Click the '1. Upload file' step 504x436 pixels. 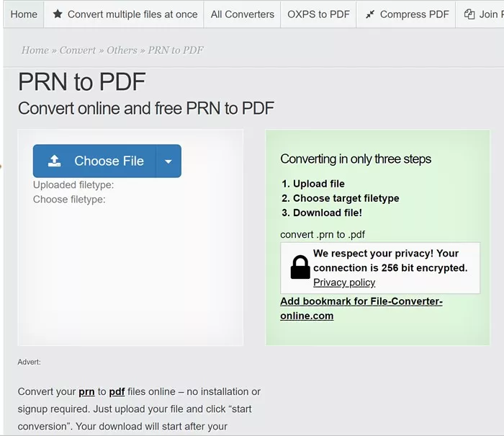click(313, 184)
